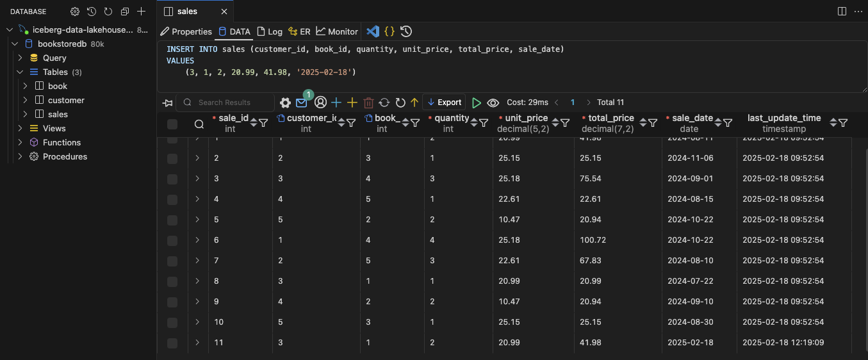
Task: Duplicate row with yellow plus icon
Action: tap(352, 102)
